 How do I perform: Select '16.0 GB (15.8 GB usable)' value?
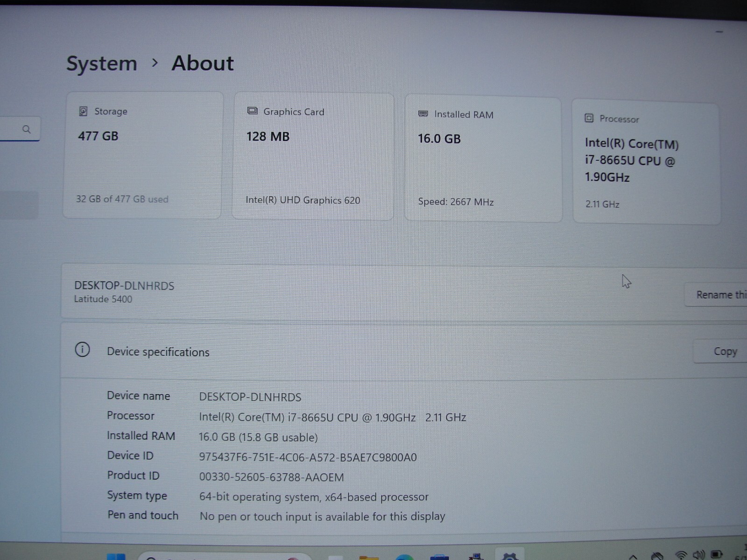(258, 437)
